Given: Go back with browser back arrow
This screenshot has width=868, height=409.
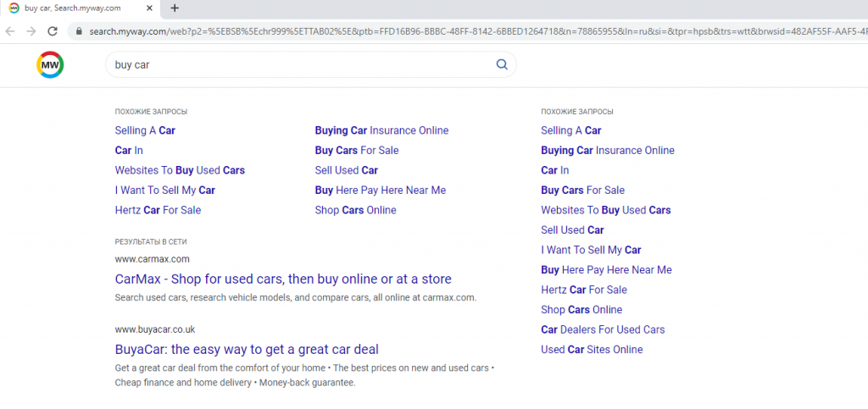Looking at the screenshot, I should tap(10, 31).
